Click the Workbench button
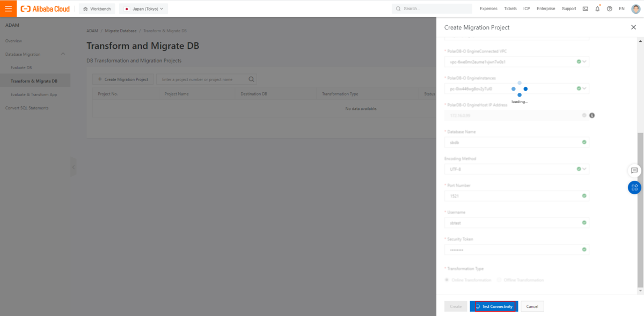The width and height of the screenshot is (644, 316). [x=97, y=9]
